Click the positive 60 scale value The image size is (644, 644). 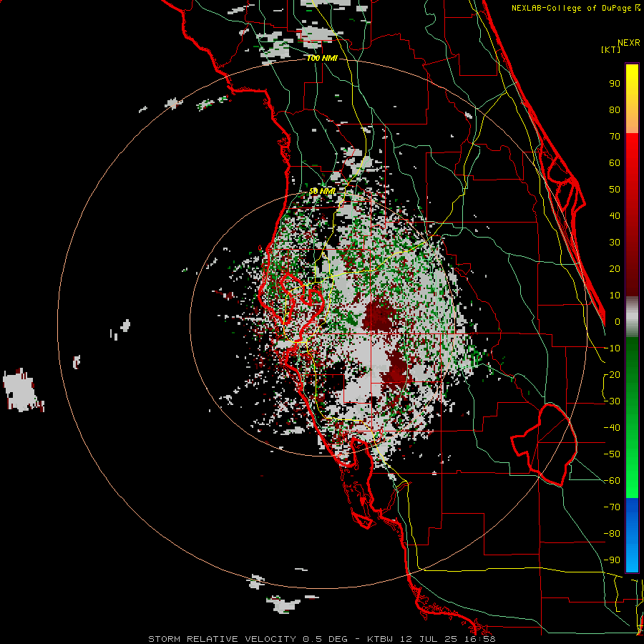615,162
